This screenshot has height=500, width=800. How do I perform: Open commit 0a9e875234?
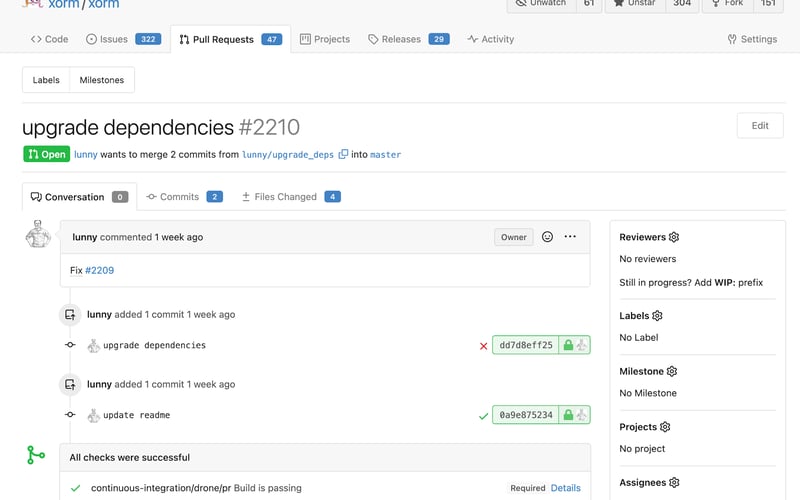[526, 415]
